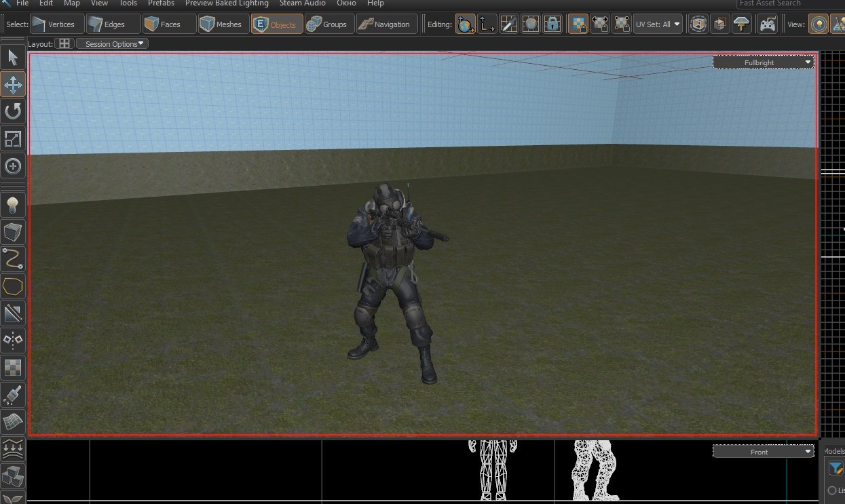Click the Fast Asset Search field
Image resolution: width=845 pixels, height=504 pixels.
tap(787, 3)
